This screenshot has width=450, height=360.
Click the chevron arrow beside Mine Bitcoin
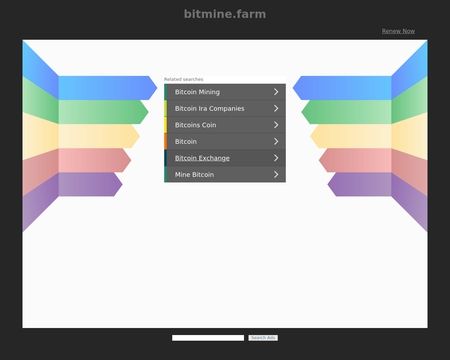point(276,174)
